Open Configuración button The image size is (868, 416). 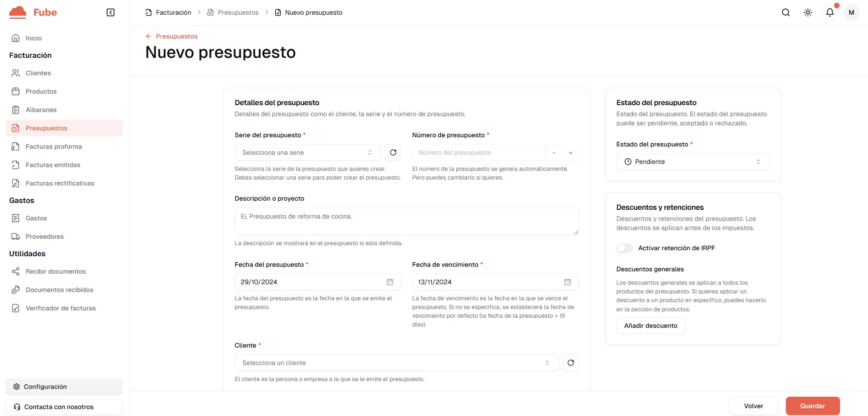pyautogui.click(x=64, y=387)
